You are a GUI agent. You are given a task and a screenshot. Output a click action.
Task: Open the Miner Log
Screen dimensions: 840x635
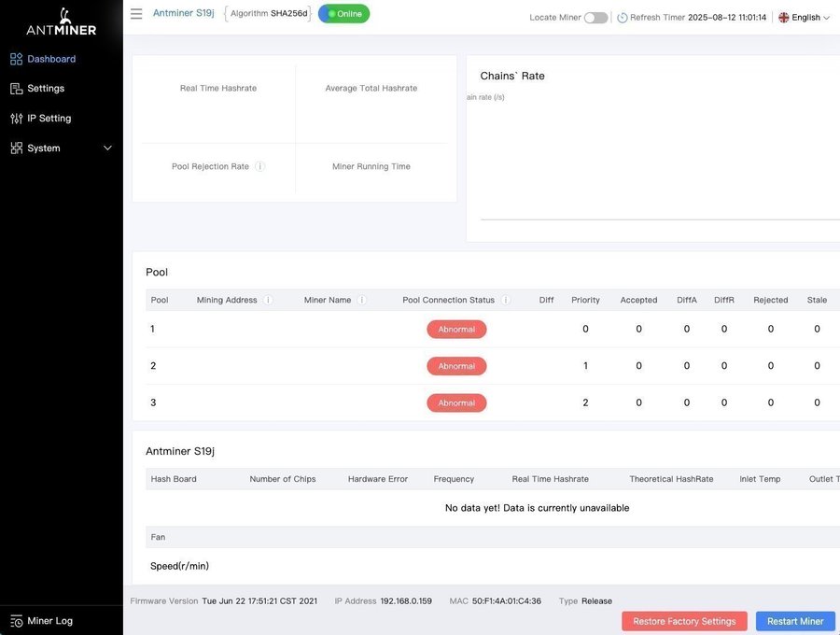(x=49, y=621)
